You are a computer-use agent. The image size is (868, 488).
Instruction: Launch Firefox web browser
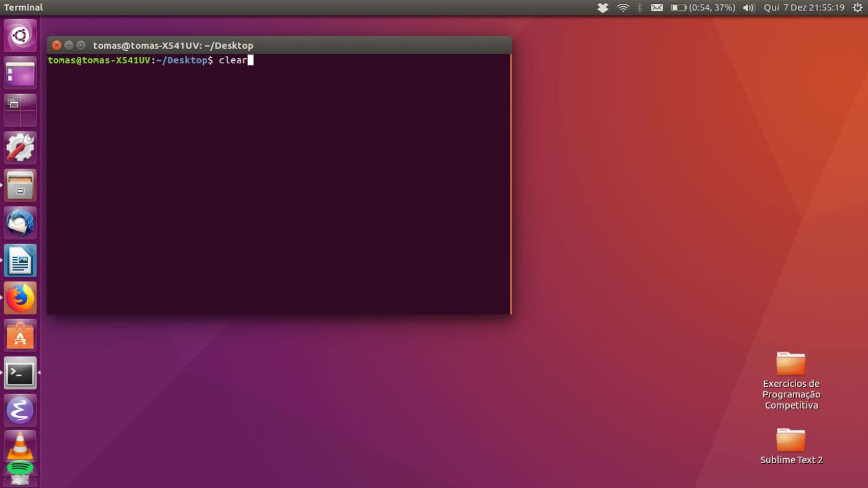tap(20, 298)
